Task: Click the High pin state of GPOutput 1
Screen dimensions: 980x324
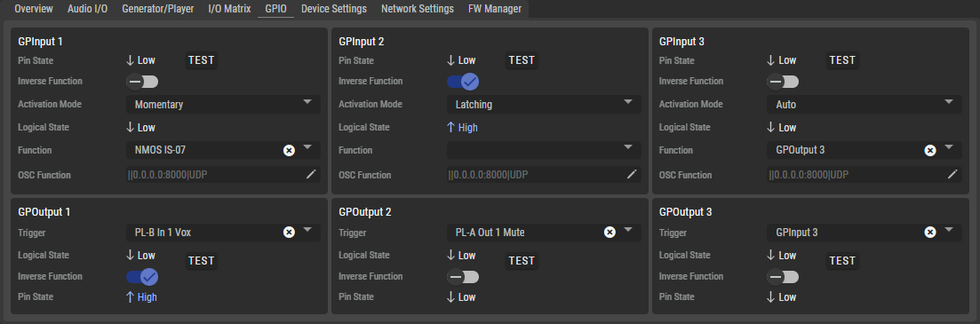Action: coord(141,297)
